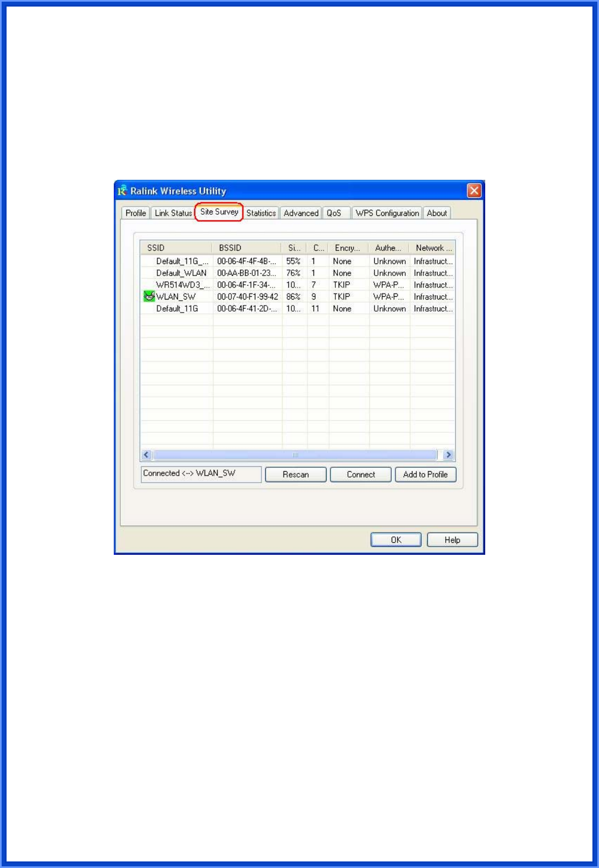Image resolution: width=599 pixels, height=868 pixels.
Task: Click BSSID 00-06-4F-4F-4B-...
Action: tap(247, 261)
